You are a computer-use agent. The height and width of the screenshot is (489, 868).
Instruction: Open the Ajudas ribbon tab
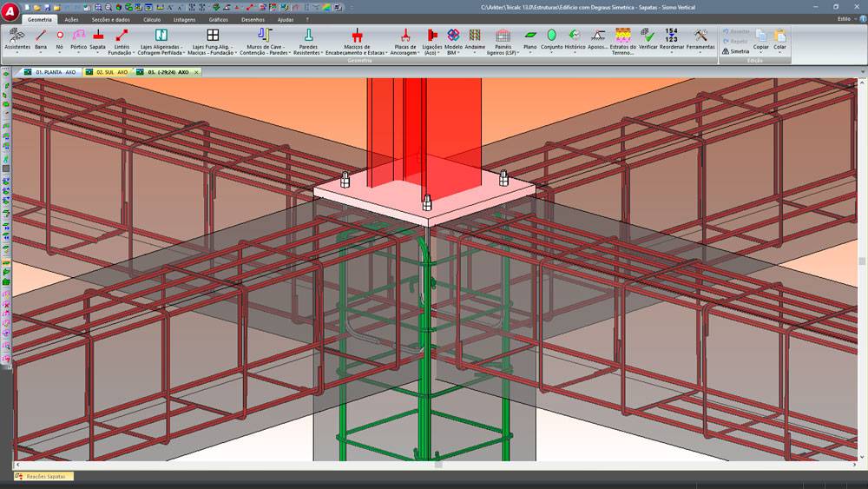pos(286,19)
